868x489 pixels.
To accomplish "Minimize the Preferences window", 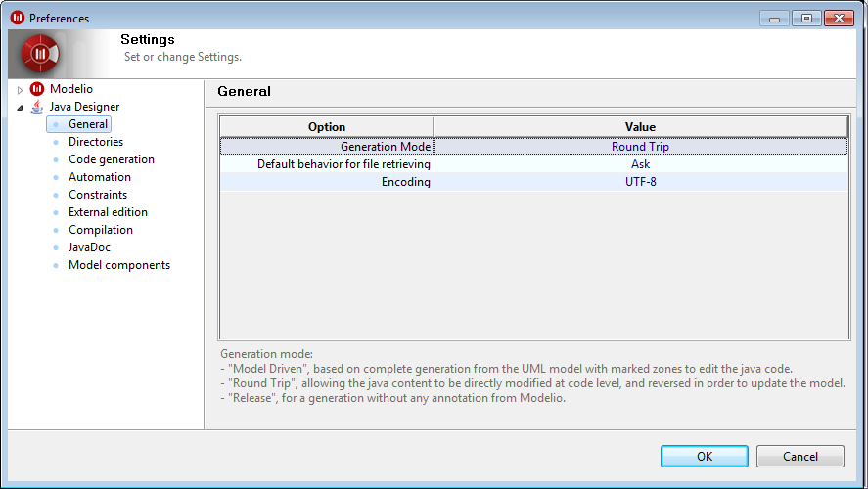I will pos(774,19).
